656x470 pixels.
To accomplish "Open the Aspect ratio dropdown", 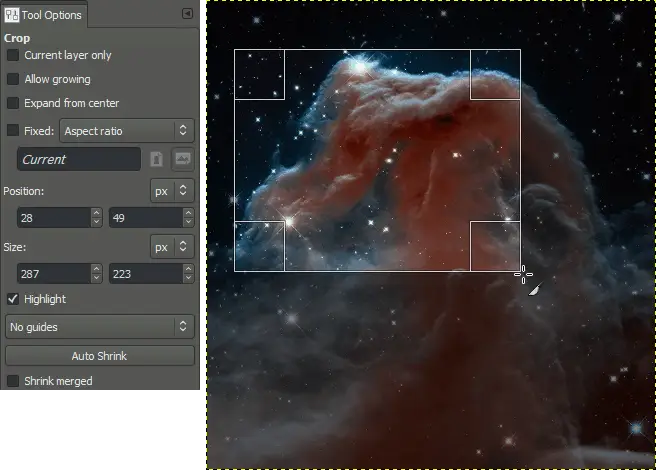I will pos(127,131).
